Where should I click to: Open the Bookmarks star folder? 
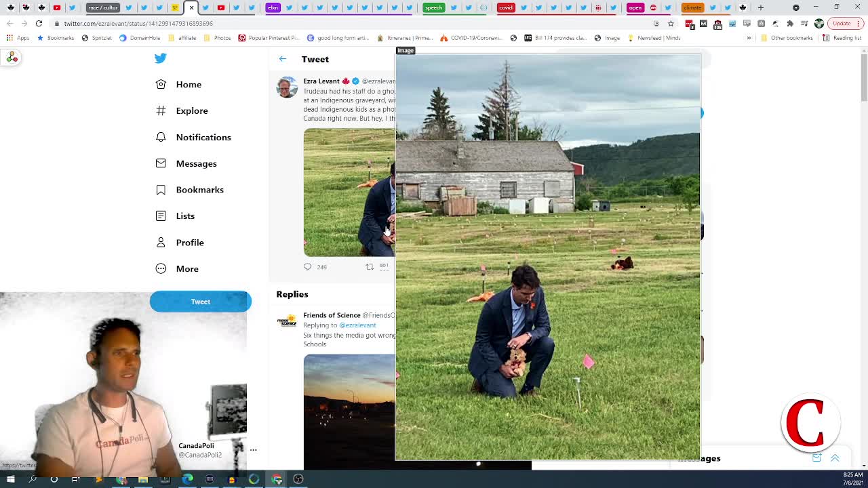pos(56,38)
